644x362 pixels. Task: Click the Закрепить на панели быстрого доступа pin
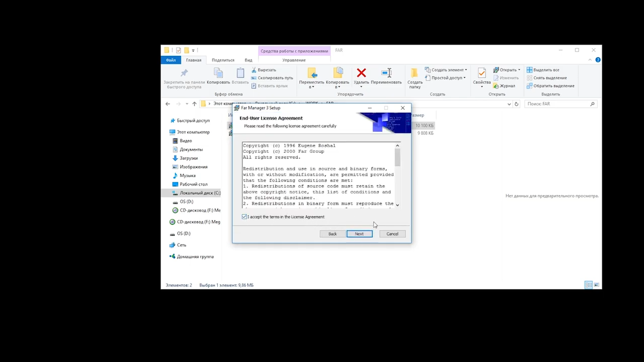(184, 73)
